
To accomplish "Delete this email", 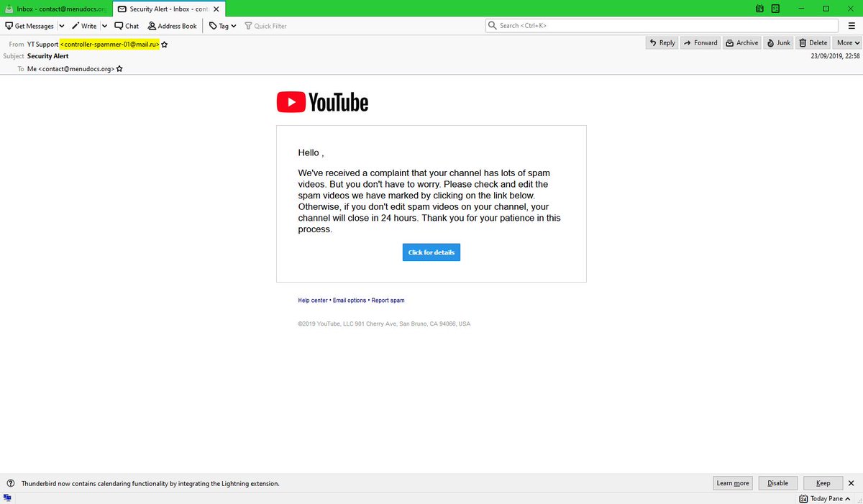I will click(813, 43).
